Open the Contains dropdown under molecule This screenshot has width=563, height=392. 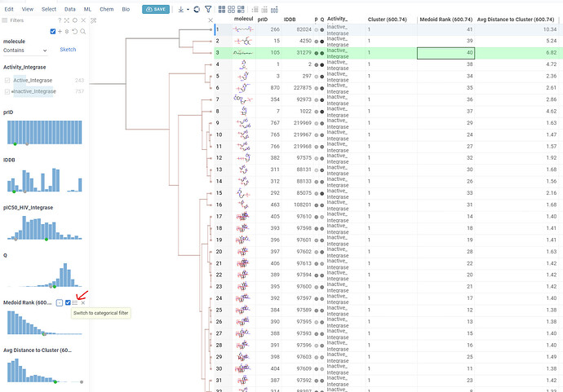click(x=25, y=51)
